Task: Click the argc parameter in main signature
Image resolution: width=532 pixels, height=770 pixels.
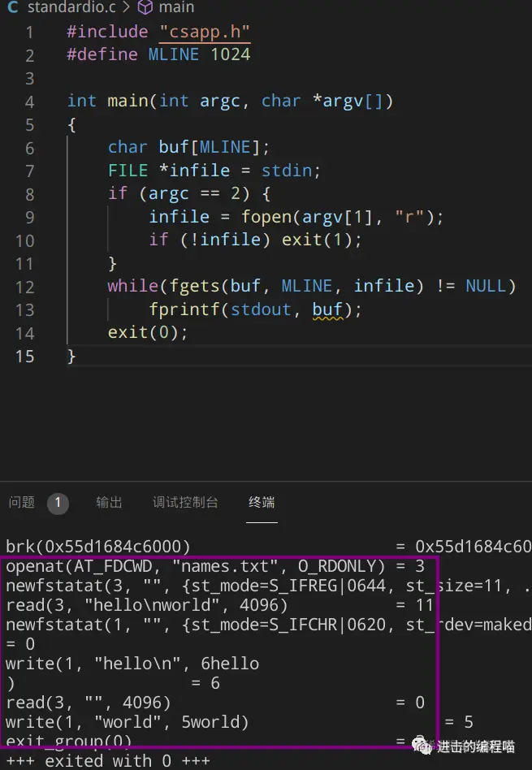Action: (219, 102)
